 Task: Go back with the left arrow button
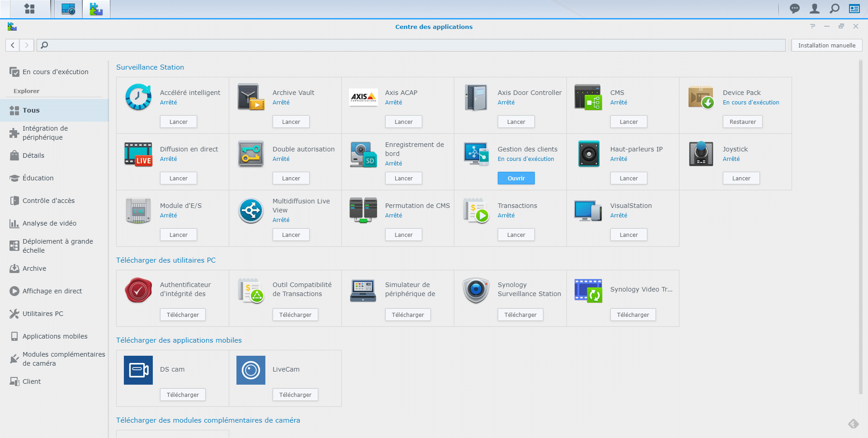[x=12, y=45]
